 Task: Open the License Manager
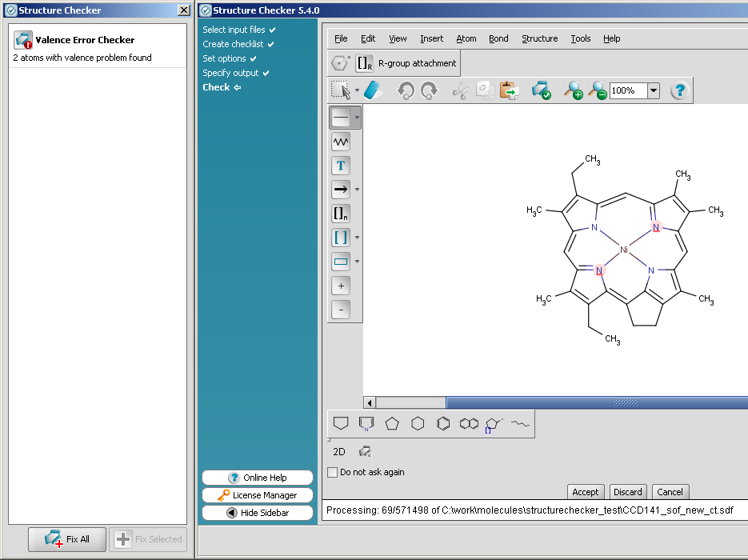pyautogui.click(x=258, y=495)
